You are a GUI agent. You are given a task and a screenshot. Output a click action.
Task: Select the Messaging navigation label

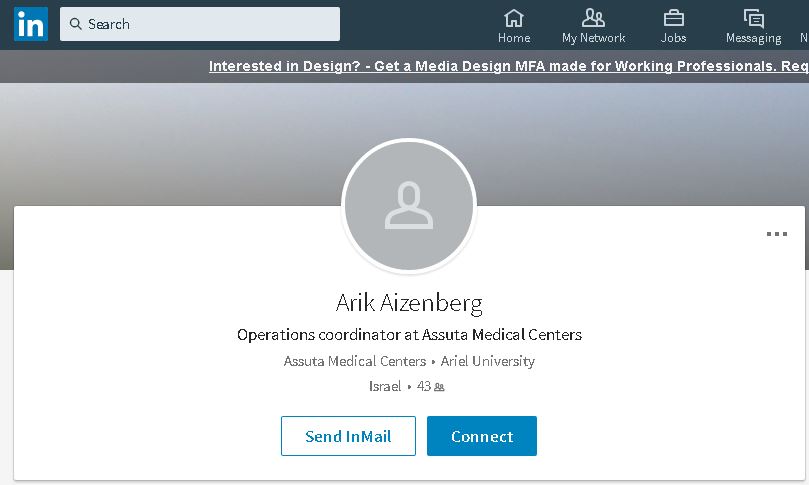point(753,38)
